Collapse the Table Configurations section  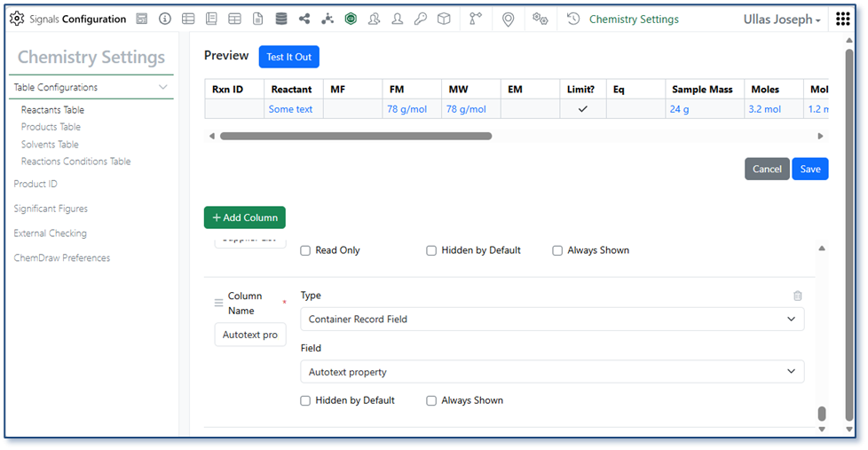[162, 87]
